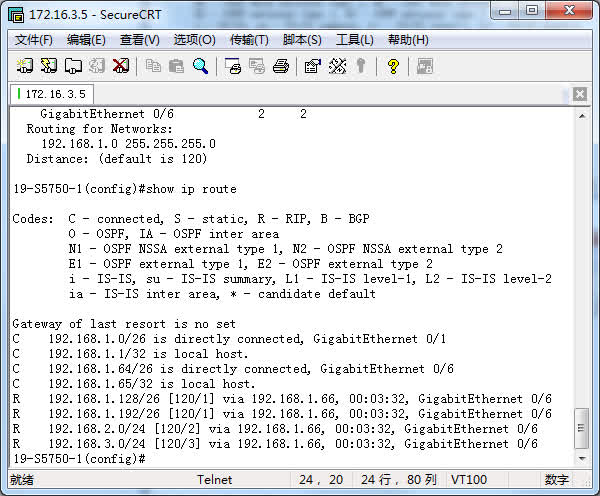Open the 选项(O) menu
600x496 pixels.
click(194, 40)
